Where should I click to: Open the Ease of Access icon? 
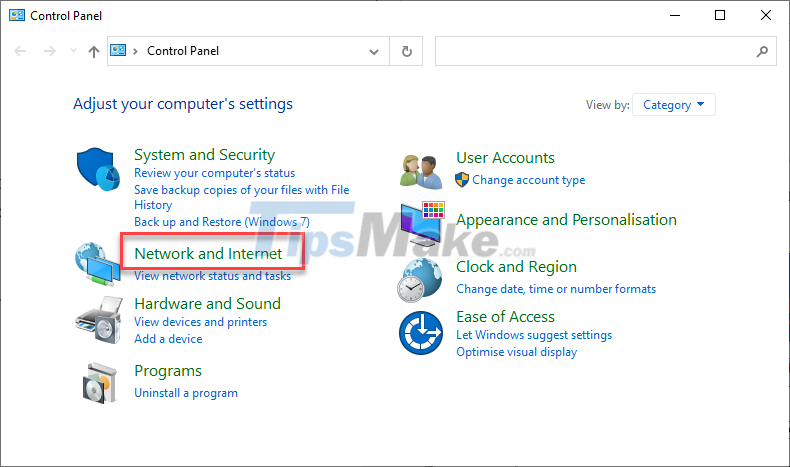(x=421, y=333)
